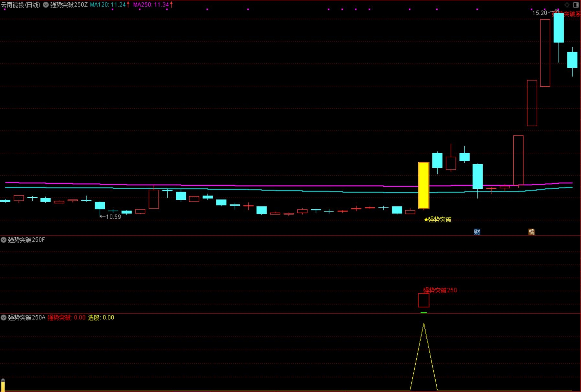Expand the 强势突破250F indicator panel menu
The height and width of the screenshot is (392, 581).
coord(4,240)
